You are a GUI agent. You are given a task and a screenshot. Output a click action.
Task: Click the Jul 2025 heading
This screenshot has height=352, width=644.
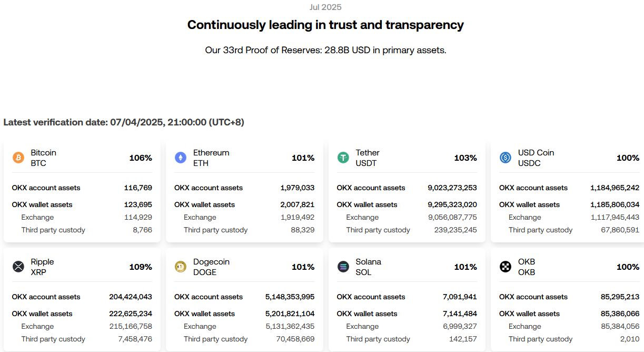click(x=325, y=7)
